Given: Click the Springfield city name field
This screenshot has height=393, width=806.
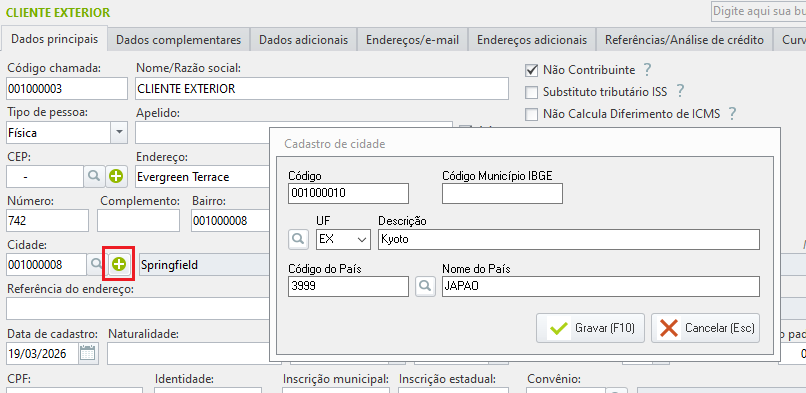Looking at the screenshot, I should click(205, 265).
